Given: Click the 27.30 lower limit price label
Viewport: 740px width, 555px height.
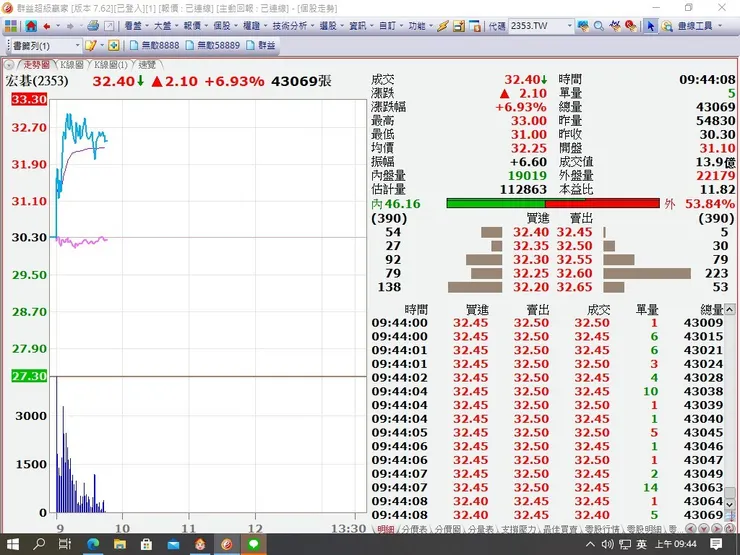Looking at the screenshot, I should click(29, 376).
